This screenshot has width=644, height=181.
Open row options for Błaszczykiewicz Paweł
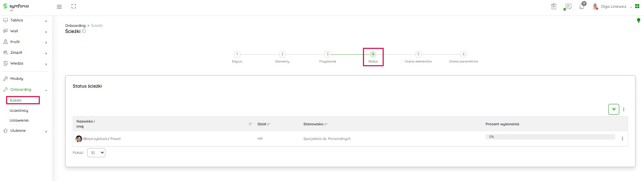click(622, 139)
